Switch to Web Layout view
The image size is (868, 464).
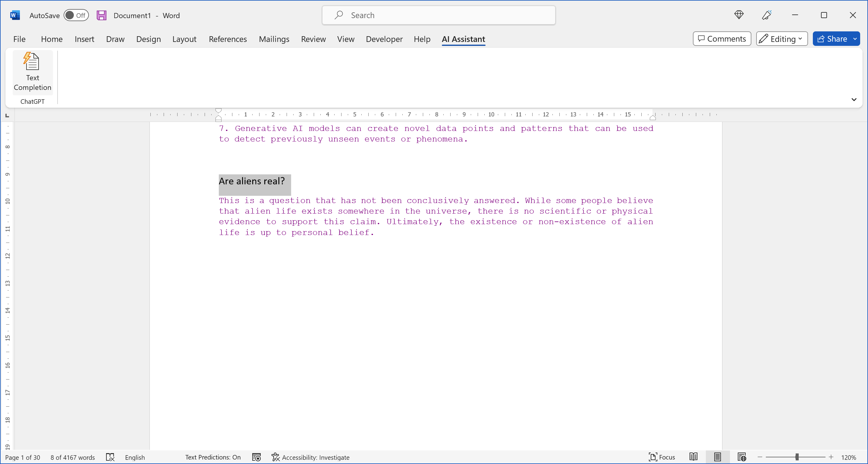point(742,457)
